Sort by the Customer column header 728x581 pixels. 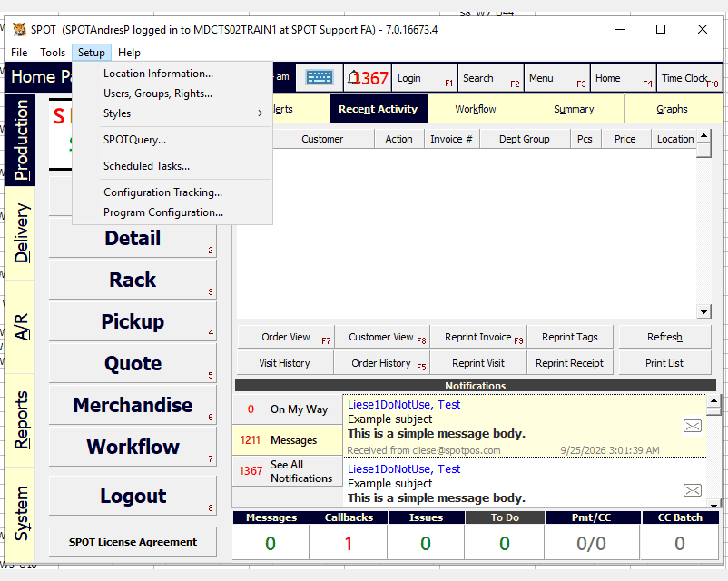[x=322, y=139]
